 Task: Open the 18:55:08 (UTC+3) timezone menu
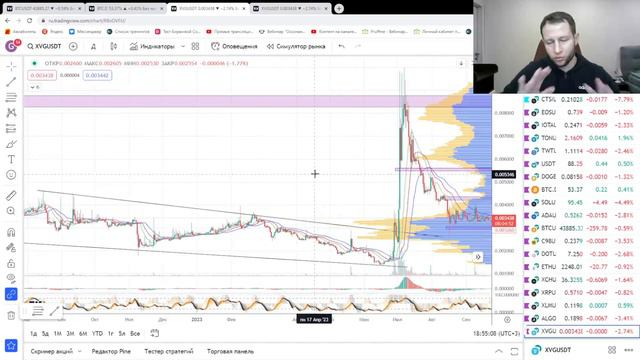496,333
